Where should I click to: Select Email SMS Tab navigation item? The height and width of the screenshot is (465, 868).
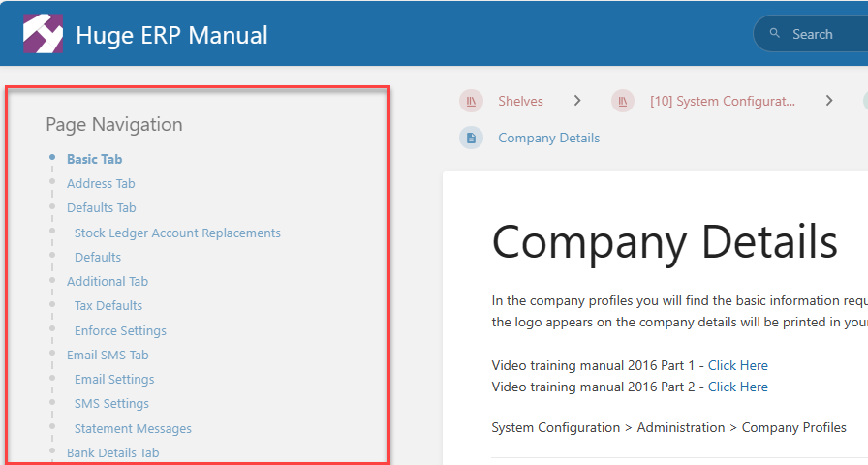108,355
